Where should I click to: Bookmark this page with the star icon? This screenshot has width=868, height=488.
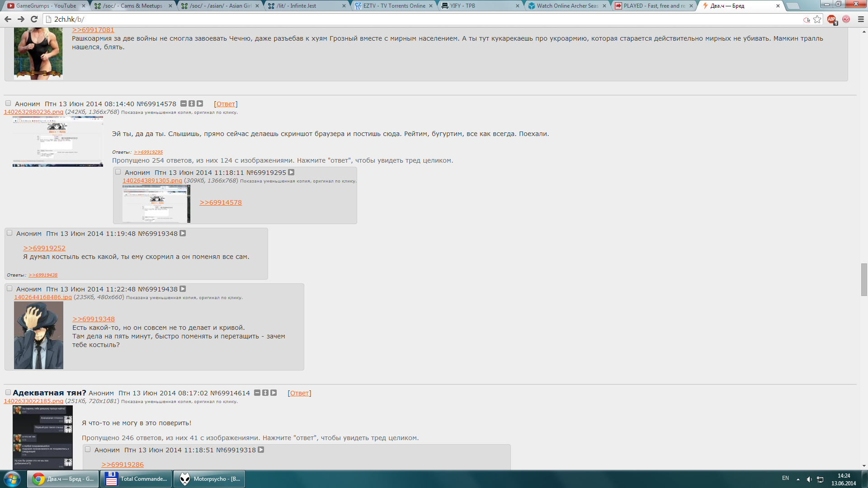(817, 19)
